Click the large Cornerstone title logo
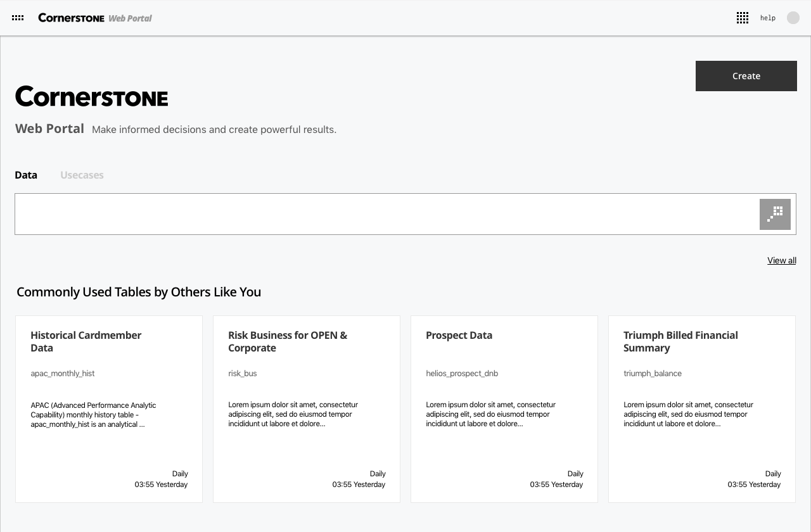Image resolution: width=811 pixels, height=532 pixels. tap(92, 97)
